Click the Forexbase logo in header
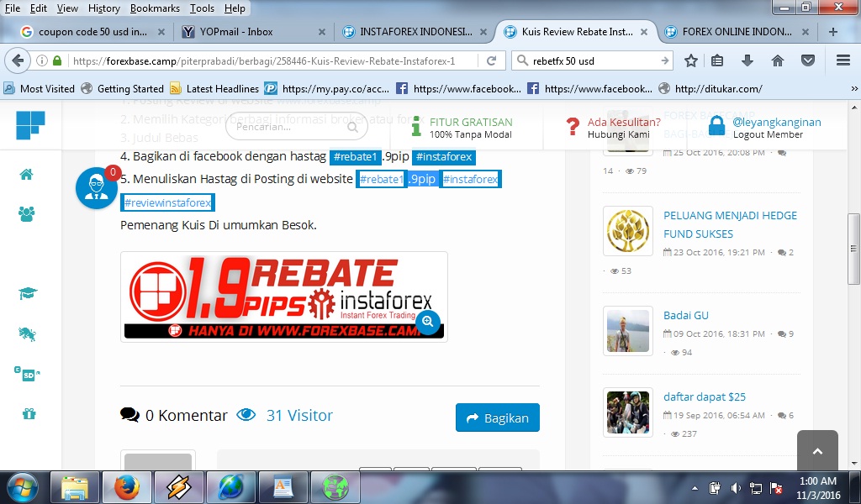Image resolution: width=861 pixels, height=504 pixels. 30,125
